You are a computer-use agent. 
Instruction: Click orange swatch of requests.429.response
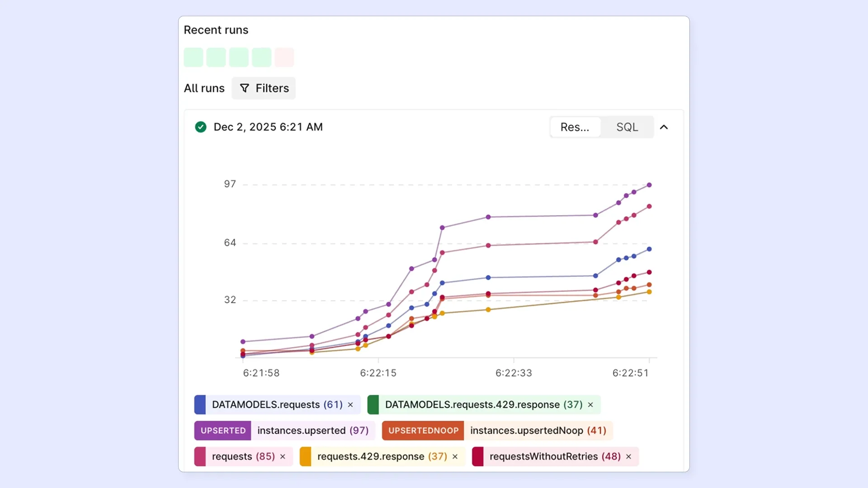pos(306,457)
